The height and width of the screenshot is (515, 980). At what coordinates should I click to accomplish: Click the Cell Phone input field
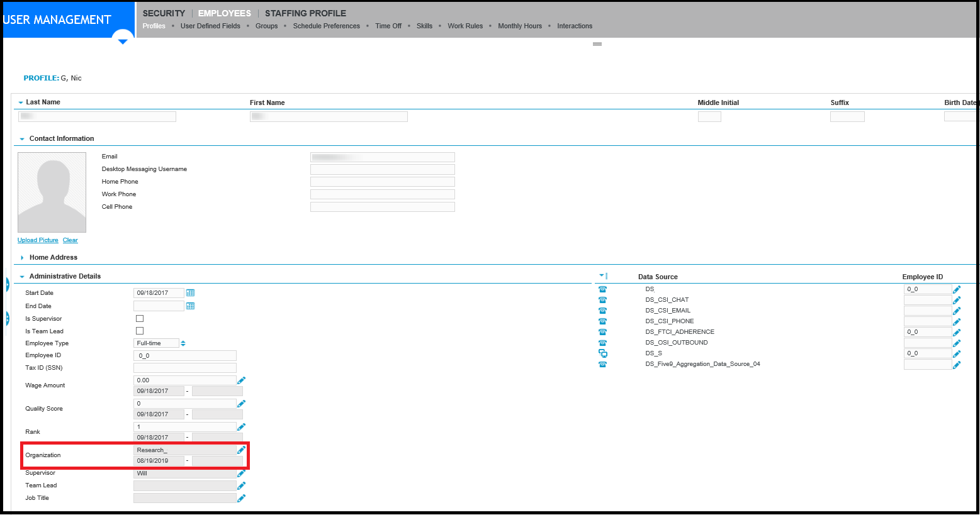tap(383, 207)
